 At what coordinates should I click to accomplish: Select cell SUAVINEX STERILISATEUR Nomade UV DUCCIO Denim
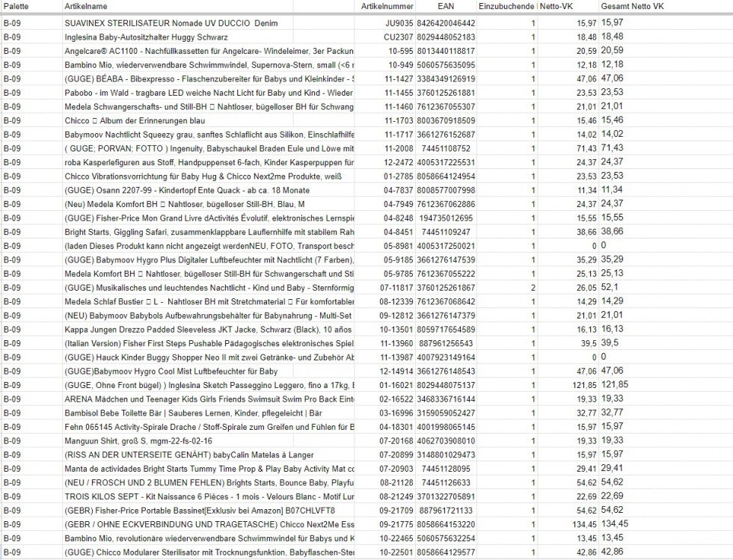pyautogui.click(x=171, y=23)
